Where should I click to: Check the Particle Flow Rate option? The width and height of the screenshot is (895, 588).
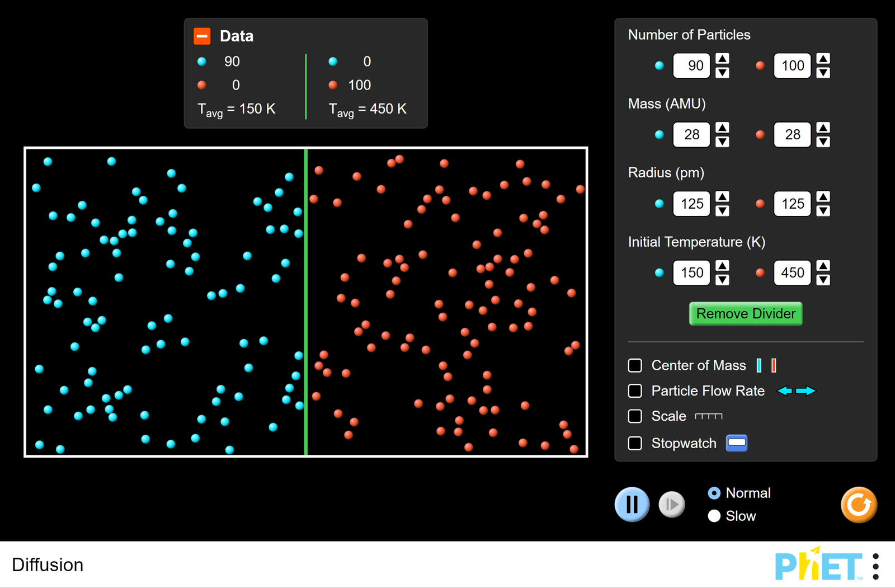[x=635, y=391]
